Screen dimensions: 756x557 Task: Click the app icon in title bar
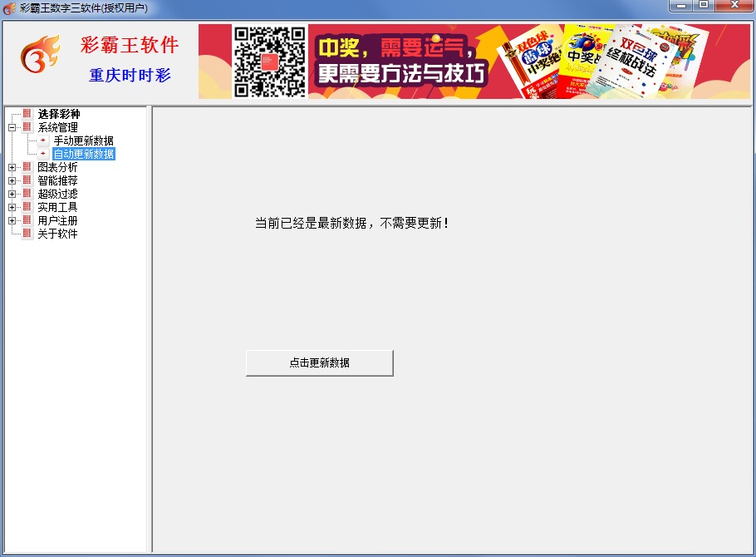9,7
